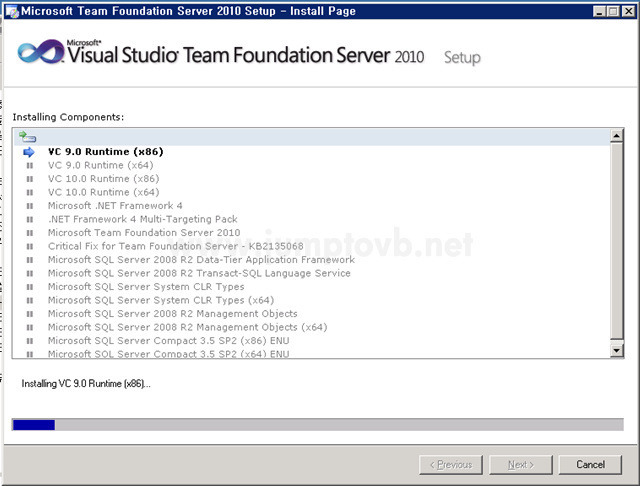Click the disabled Next button
This screenshot has width=640, height=486.
pyautogui.click(x=521, y=464)
